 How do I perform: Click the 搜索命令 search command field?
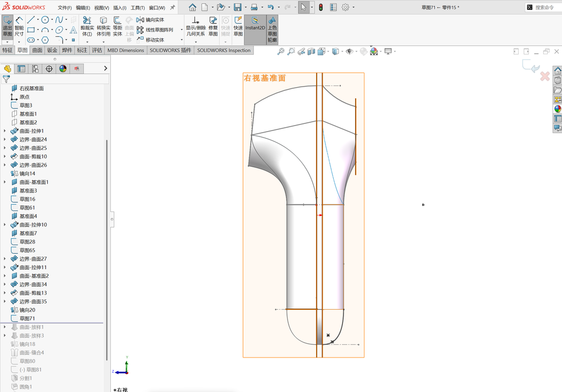coord(543,8)
